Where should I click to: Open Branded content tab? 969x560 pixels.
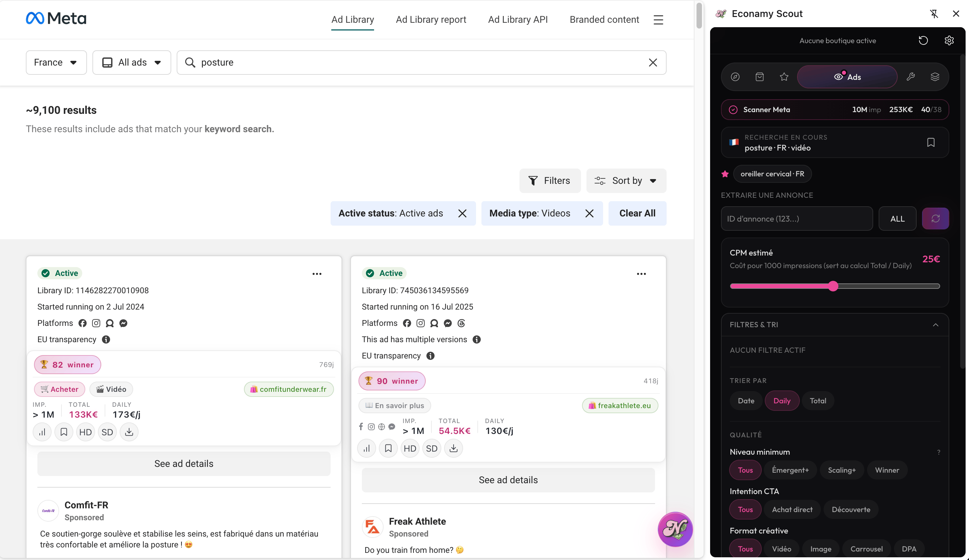click(x=604, y=20)
